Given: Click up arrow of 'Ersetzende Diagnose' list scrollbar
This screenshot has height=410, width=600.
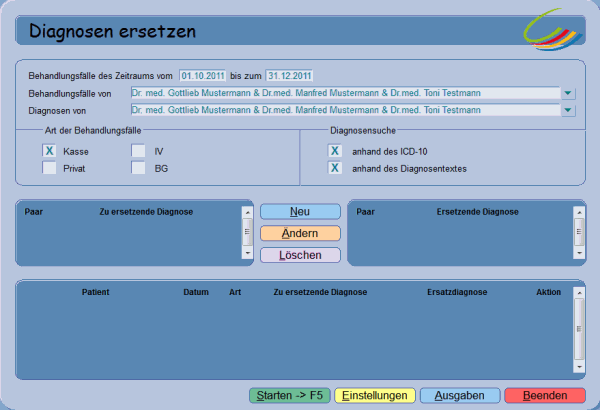Looking at the screenshot, I should point(579,212).
